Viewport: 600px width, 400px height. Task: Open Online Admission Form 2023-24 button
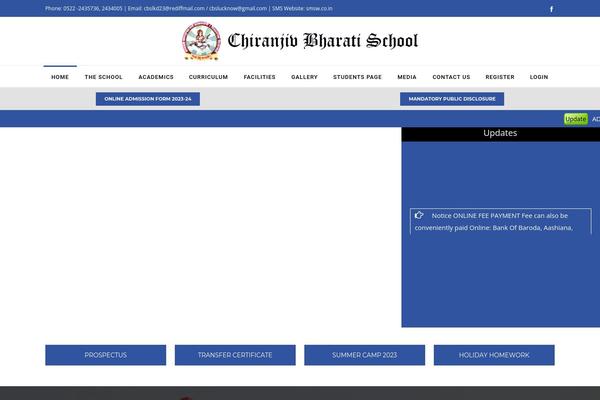pos(148,99)
